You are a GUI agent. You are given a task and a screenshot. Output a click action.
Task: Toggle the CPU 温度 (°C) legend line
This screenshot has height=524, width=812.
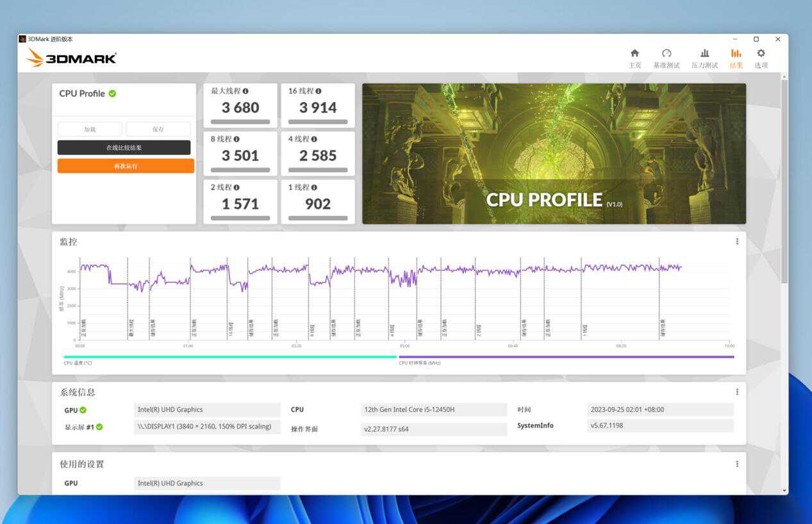click(x=230, y=357)
